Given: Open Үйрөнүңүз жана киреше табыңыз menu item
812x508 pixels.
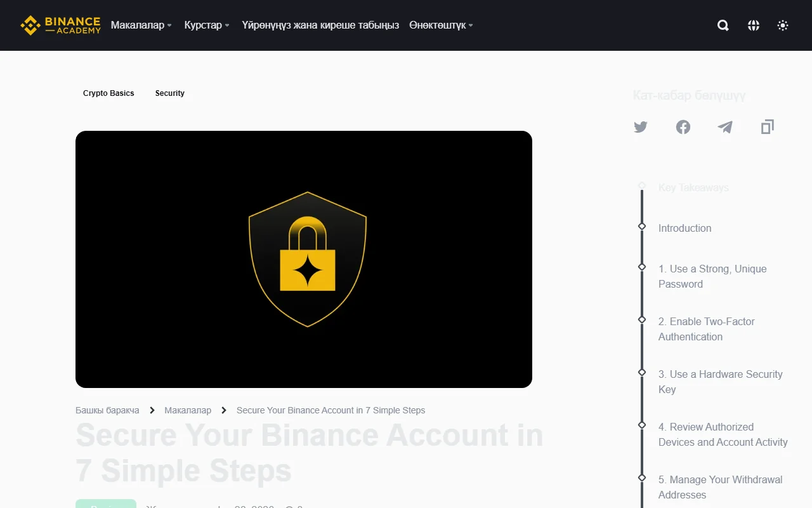Looking at the screenshot, I should coord(320,25).
